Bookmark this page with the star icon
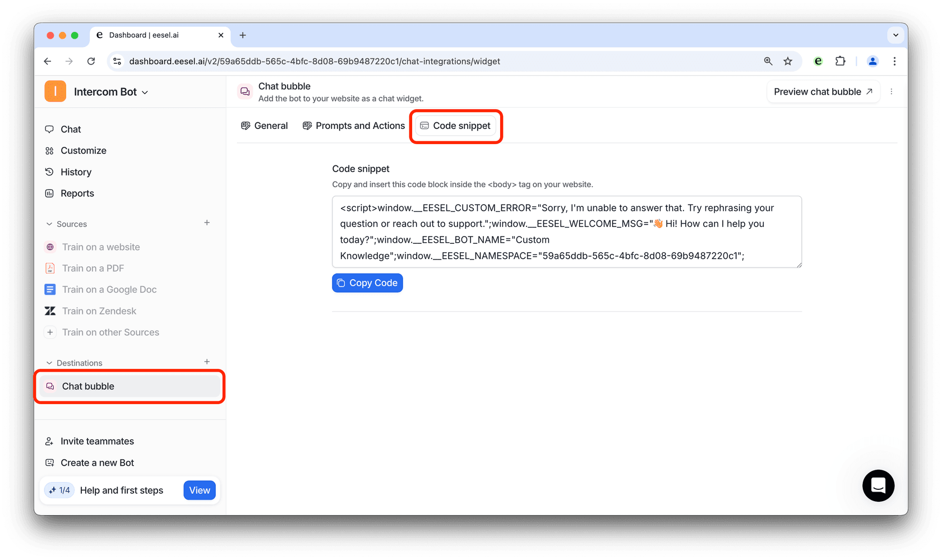Viewport: 942px width, 560px height. [788, 61]
